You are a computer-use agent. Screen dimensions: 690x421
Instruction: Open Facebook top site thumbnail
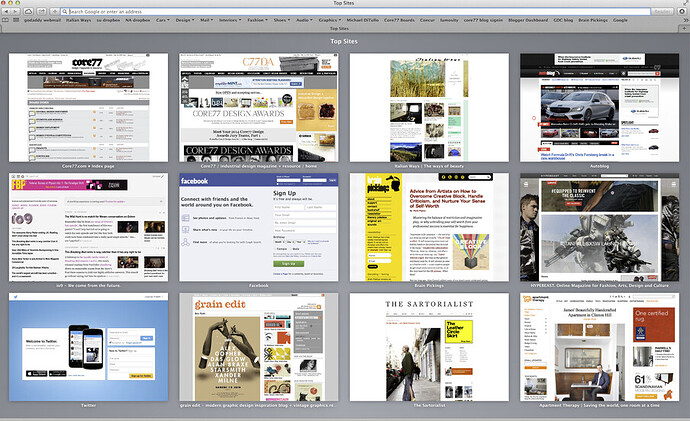pos(259,227)
